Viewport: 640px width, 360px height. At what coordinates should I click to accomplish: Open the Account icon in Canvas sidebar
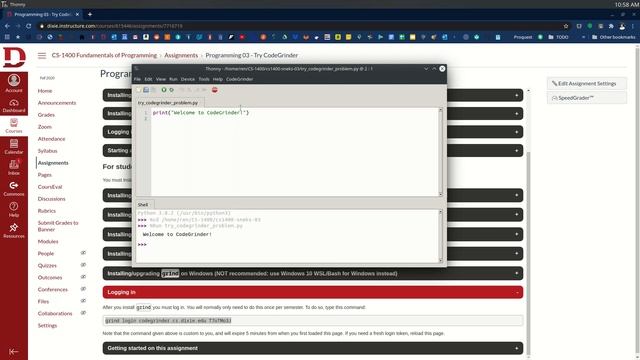[14, 83]
